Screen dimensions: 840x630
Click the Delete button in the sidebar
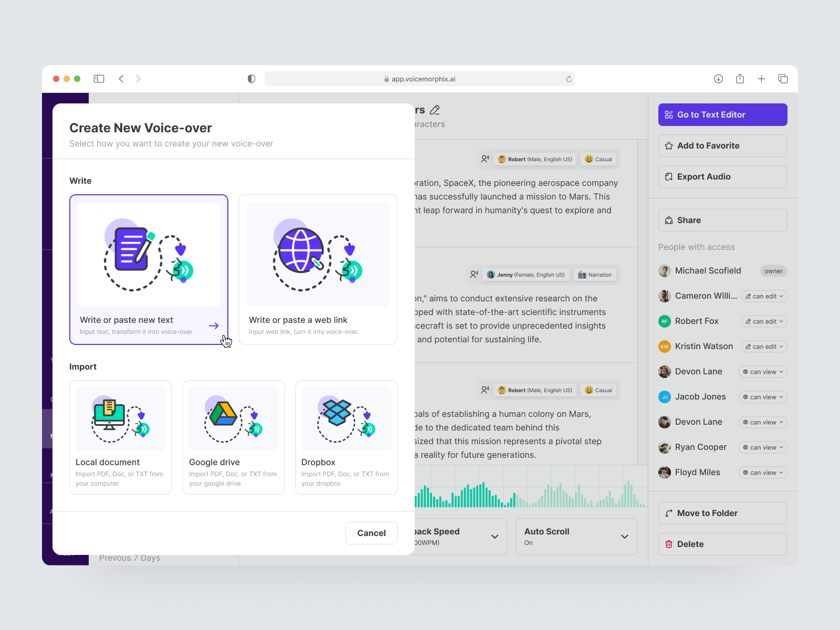[722, 544]
